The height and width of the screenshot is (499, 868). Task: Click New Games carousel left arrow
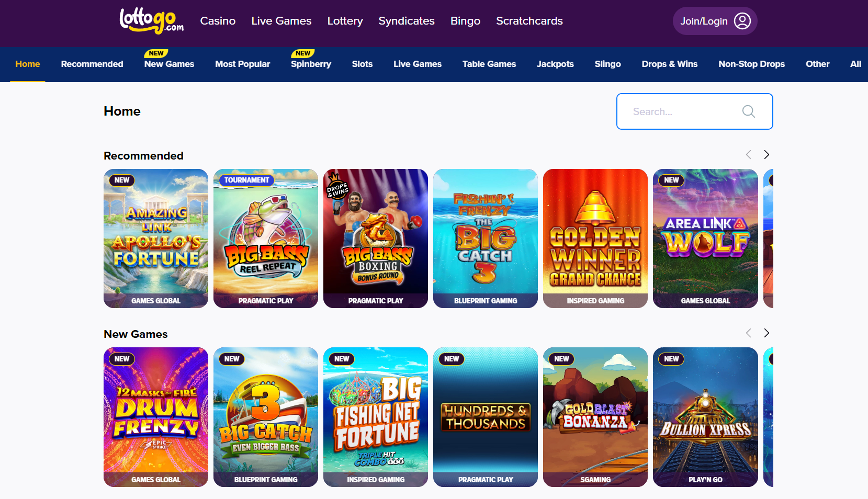coord(749,333)
